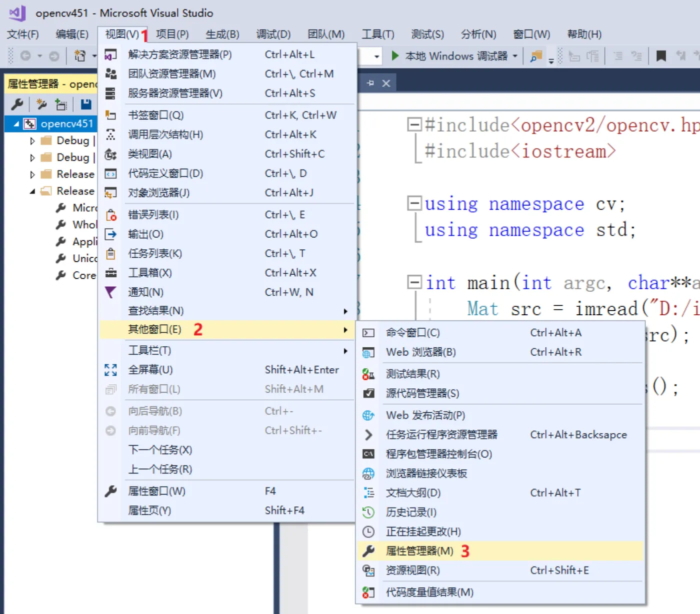Click the Notifications flag icon
The width and height of the screenshot is (700, 614).
pyautogui.click(x=110, y=292)
